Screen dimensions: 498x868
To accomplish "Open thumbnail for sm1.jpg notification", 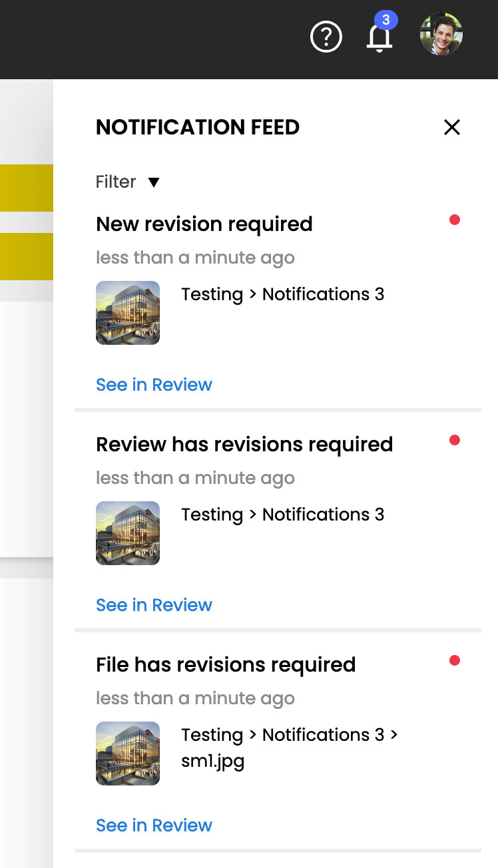I will coord(128,754).
